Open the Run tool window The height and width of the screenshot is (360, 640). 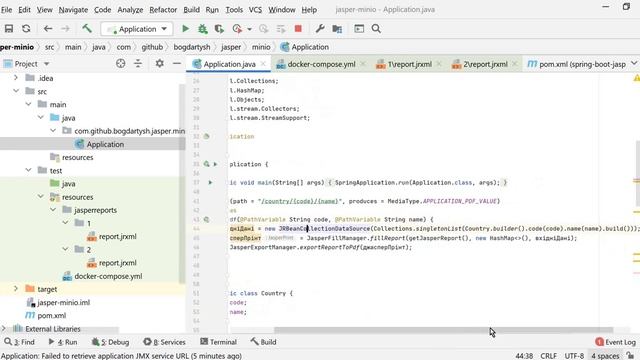tap(62, 342)
